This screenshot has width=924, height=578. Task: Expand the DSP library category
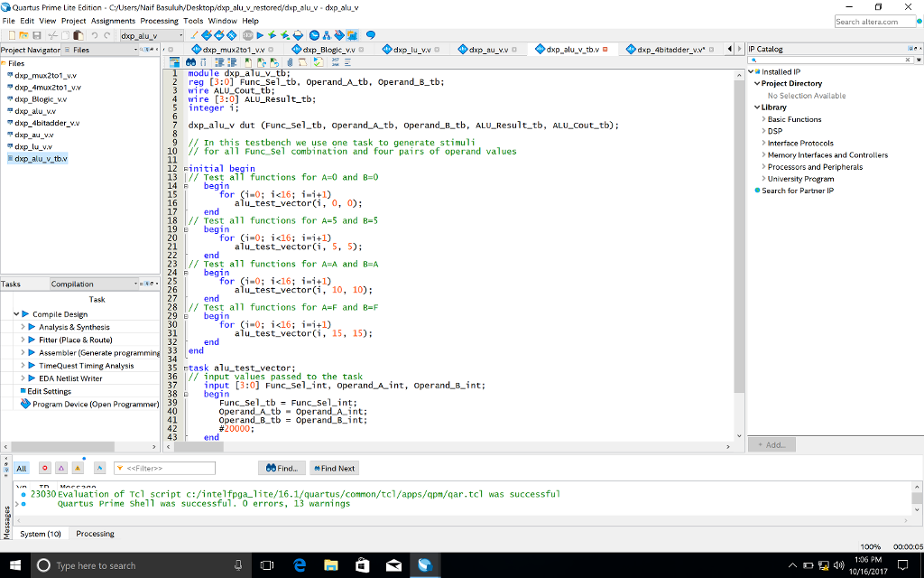pos(763,131)
